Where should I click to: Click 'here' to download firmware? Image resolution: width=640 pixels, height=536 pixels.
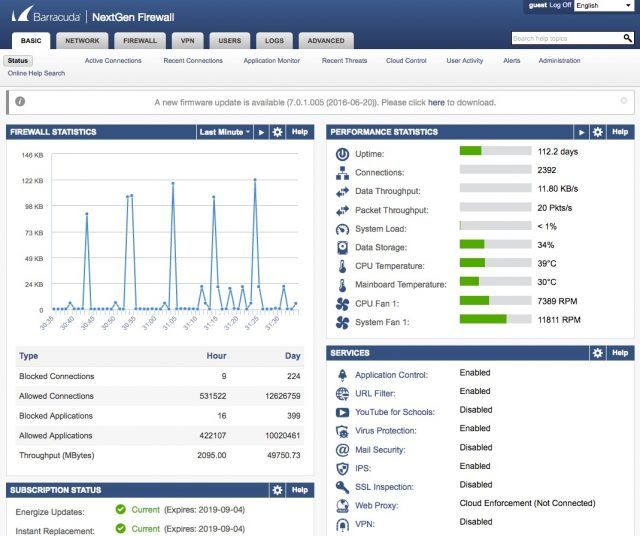[x=436, y=102]
